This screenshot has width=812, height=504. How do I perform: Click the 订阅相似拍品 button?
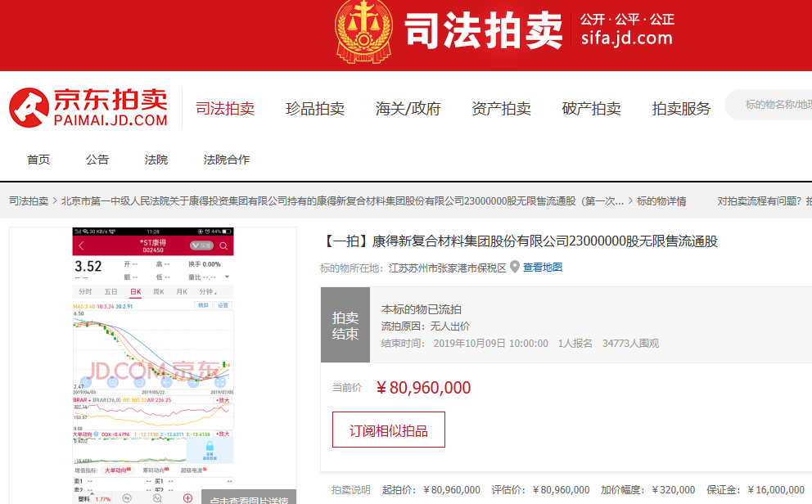point(388,430)
